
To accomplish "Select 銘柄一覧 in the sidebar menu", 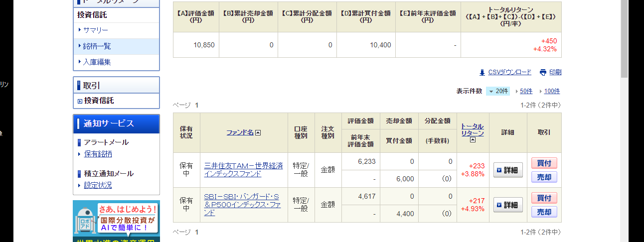I will (x=97, y=46).
